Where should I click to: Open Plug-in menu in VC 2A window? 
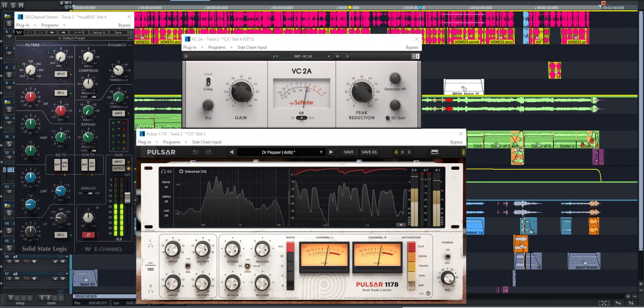point(190,47)
